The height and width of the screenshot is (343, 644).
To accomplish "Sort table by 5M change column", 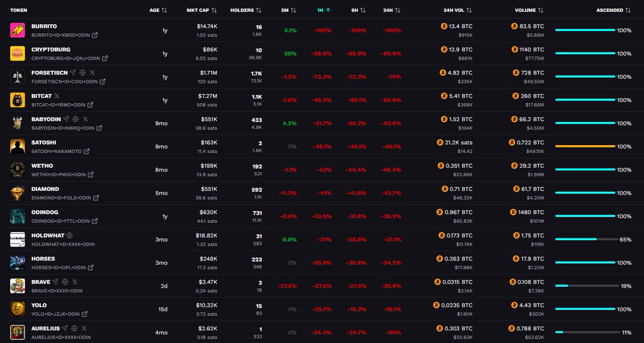I will click(289, 10).
